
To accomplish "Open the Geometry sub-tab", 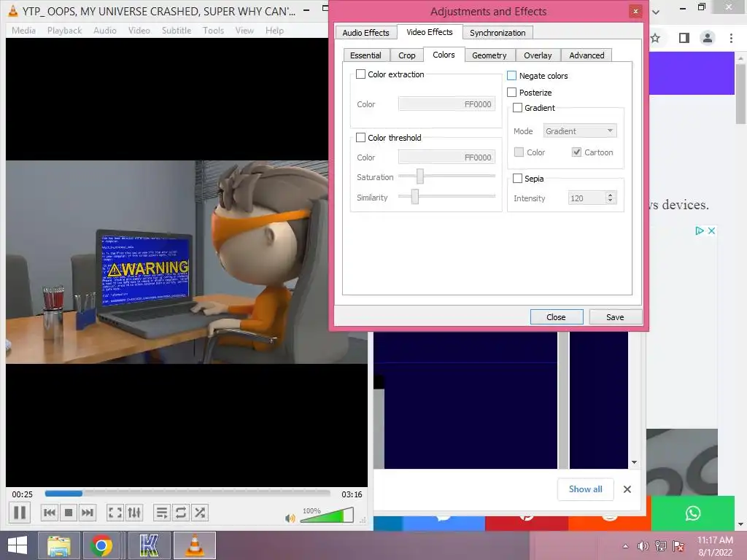I will pos(489,55).
